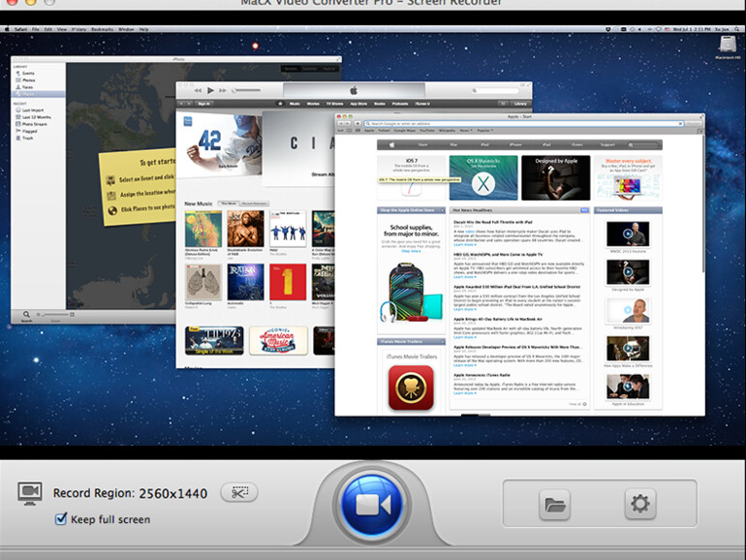Open the recorder settings gear
This screenshot has width=746, height=560.
[638, 504]
